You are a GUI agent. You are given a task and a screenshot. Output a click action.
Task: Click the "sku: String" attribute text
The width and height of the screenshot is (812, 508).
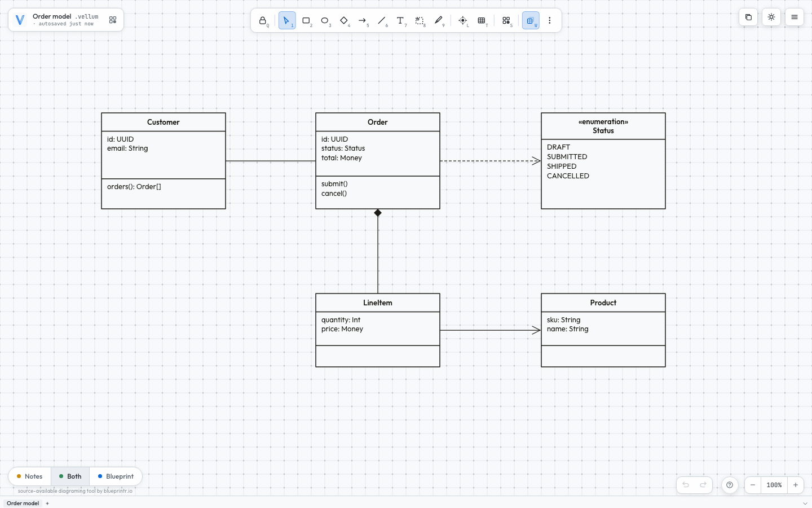[x=563, y=320]
